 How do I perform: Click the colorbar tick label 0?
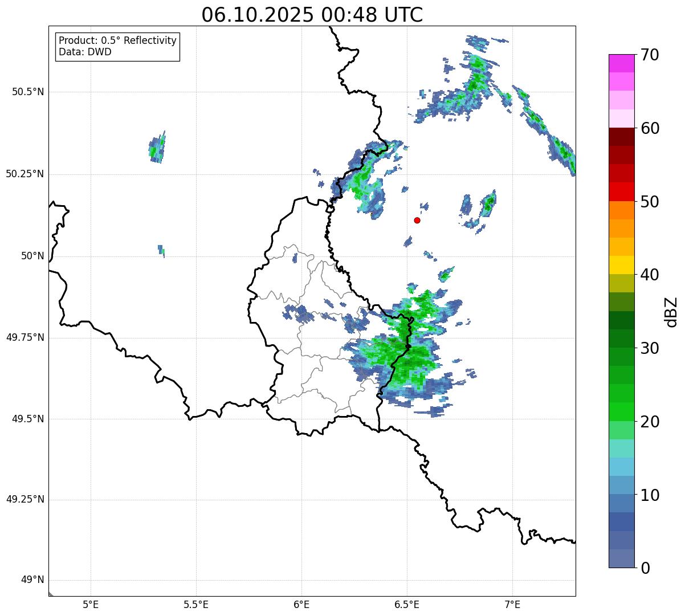[644, 568]
